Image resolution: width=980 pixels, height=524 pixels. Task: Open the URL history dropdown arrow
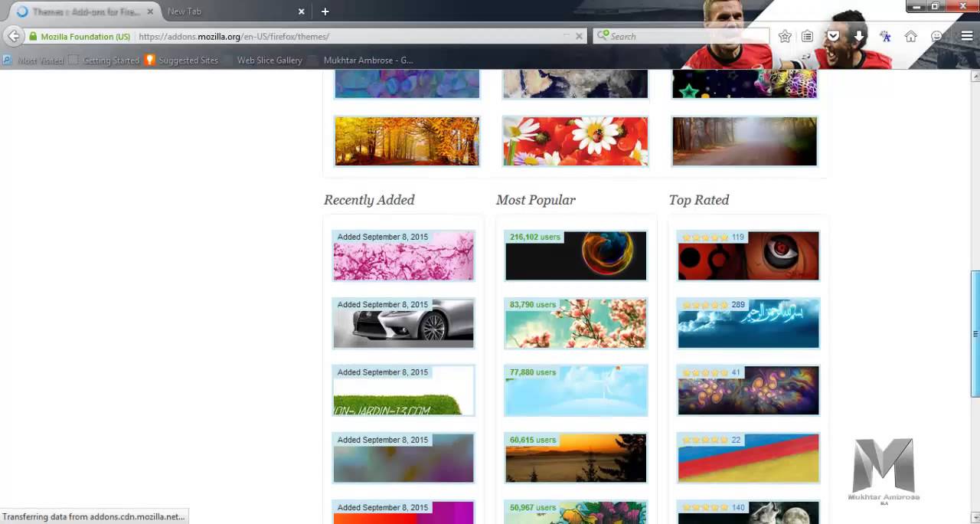[567, 36]
